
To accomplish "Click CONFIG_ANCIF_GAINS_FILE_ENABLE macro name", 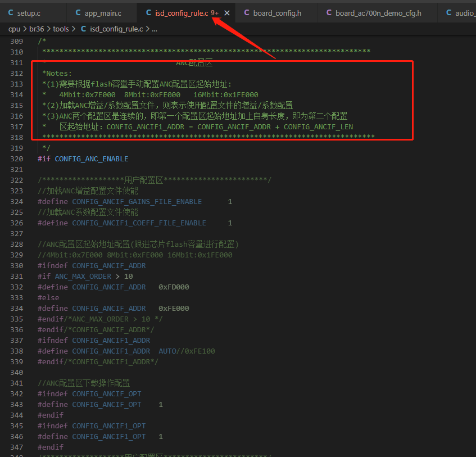I will tap(137, 202).
